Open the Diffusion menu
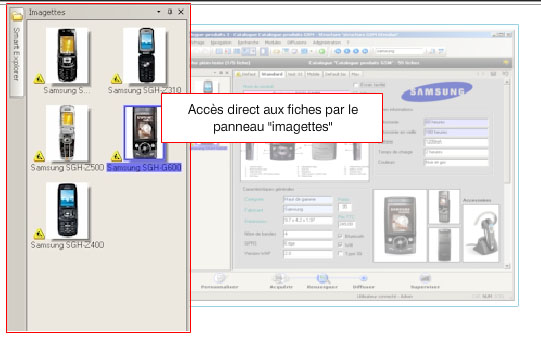This screenshot has height=362, width=541. click(x=296, y=42)
